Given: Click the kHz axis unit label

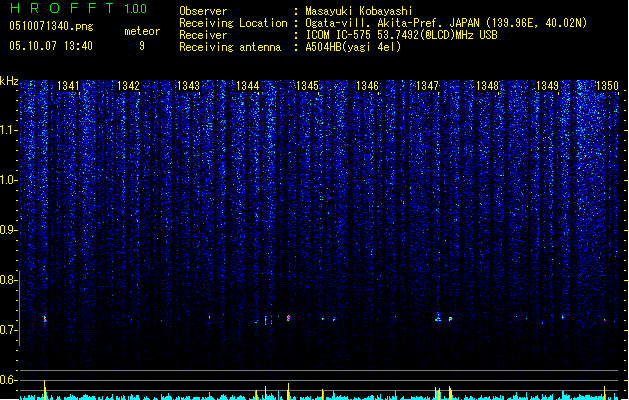Looking at the screenshot, I should tap(9, 81).
